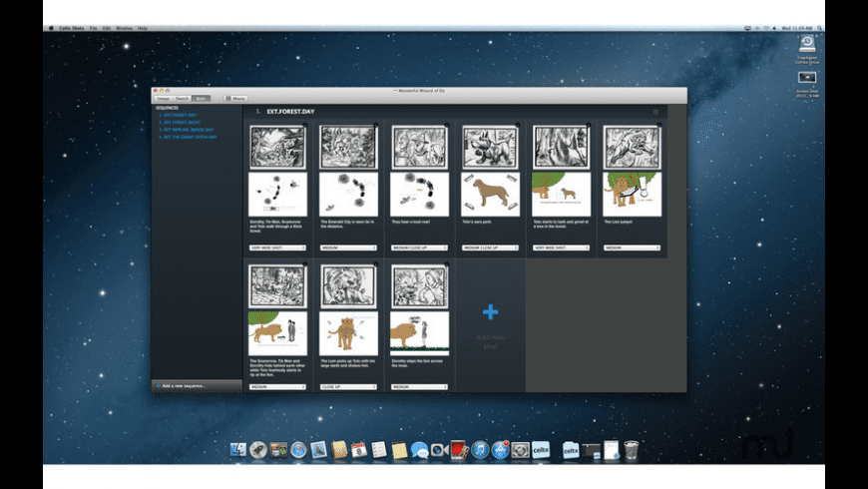Open the FreeAgent GoFlex Drive desktop icon
This screenshot has width=868, height=489.
[x=807, y=49]
